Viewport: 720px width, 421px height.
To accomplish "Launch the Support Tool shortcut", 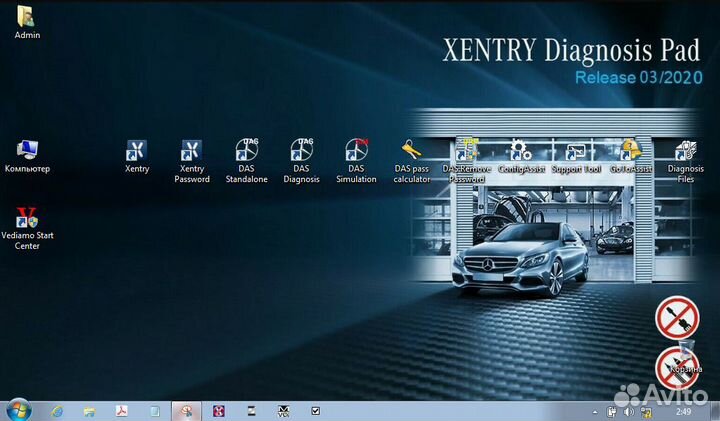I will (575, 151).
